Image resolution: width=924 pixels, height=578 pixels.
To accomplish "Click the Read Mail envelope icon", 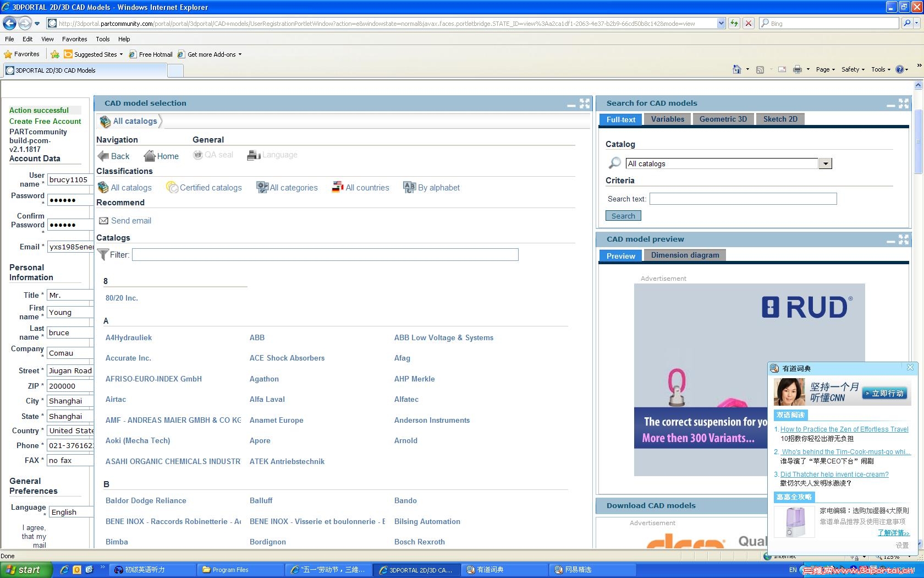I will [782, 69].
